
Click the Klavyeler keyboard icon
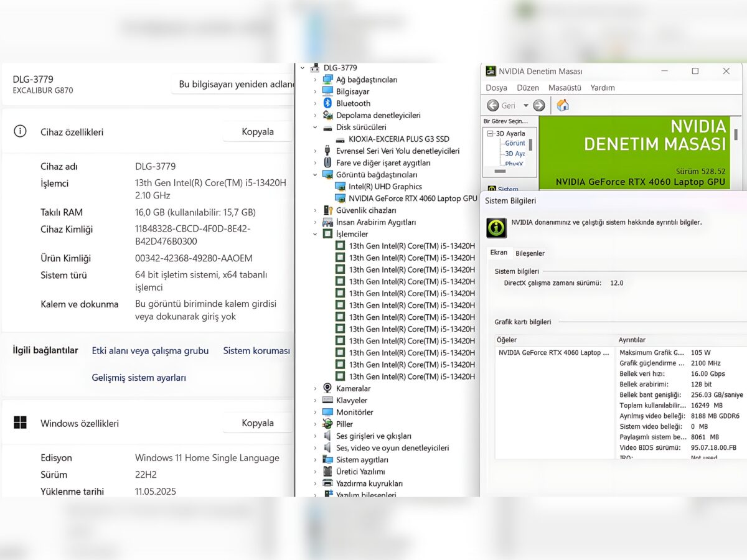[327, 400]
